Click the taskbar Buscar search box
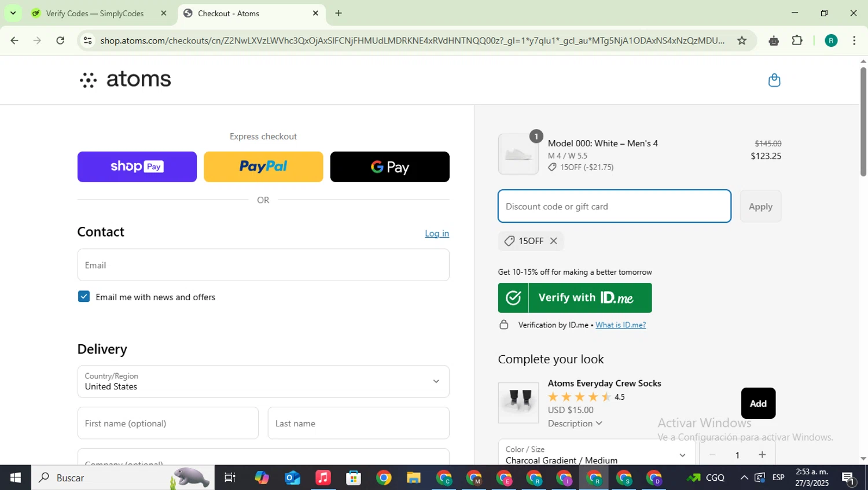Image resolution: width=868 pixels, height=490 pixels. point(123,478)
